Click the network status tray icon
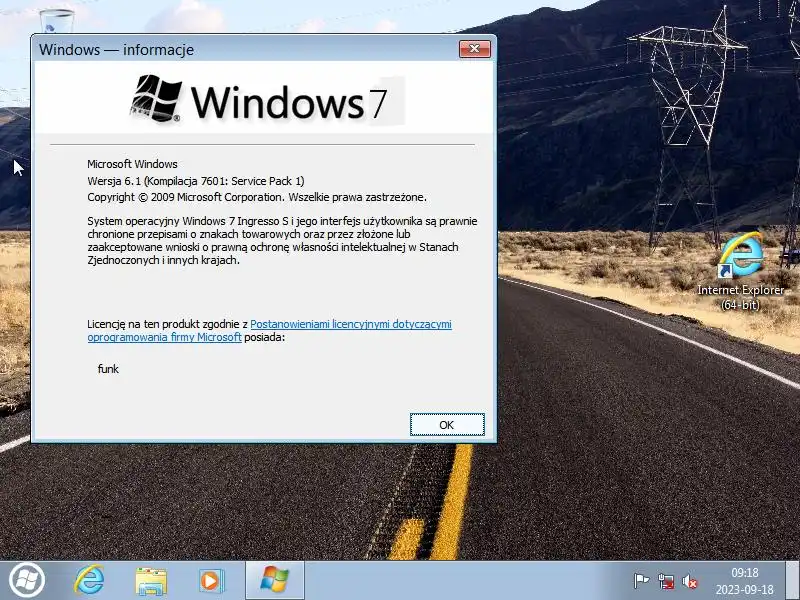The height and width of the screenshot is (600, 800). pos(666,581)
